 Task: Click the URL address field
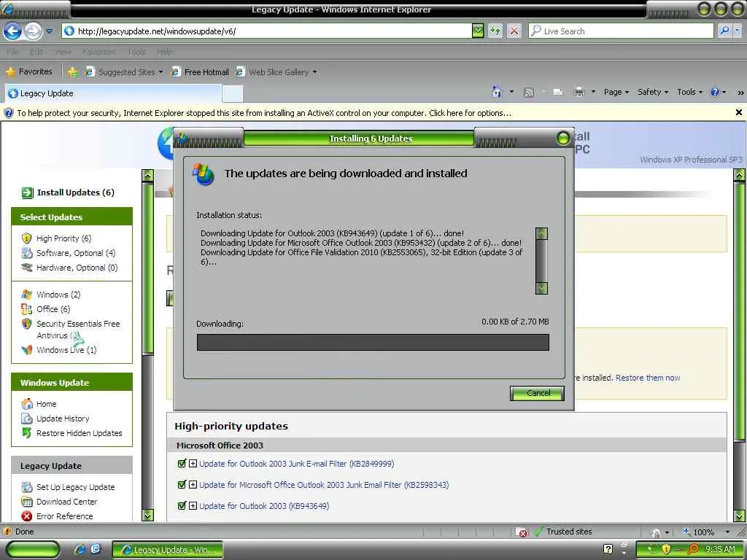tap(267, 31)
